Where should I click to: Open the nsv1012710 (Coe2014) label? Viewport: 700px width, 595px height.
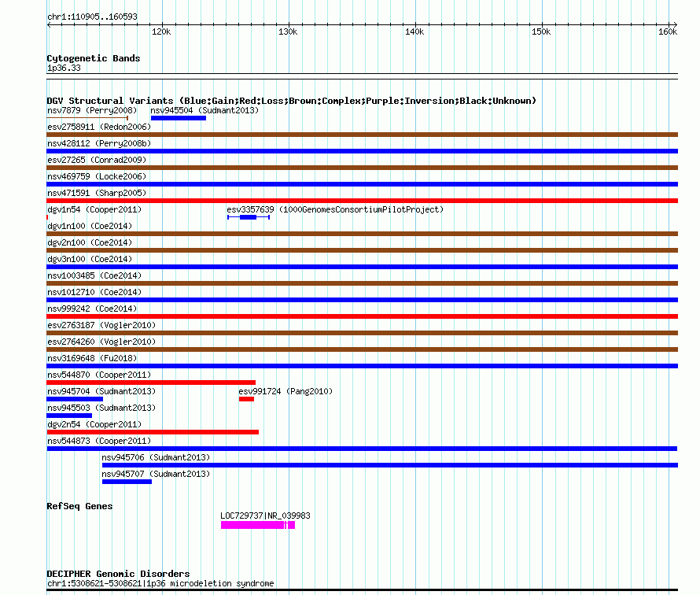click(x=94, y=292)
